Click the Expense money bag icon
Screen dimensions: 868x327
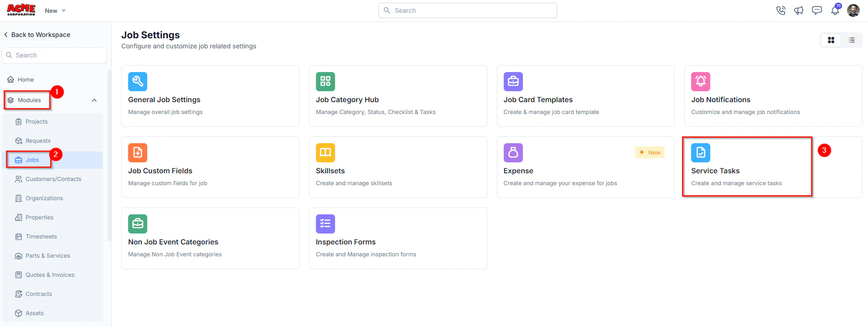click(513, 153)
